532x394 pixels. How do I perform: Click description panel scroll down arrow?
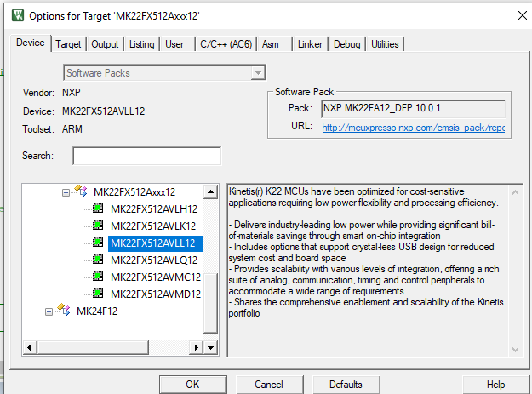pyautogui.click(x=515, y=349)
